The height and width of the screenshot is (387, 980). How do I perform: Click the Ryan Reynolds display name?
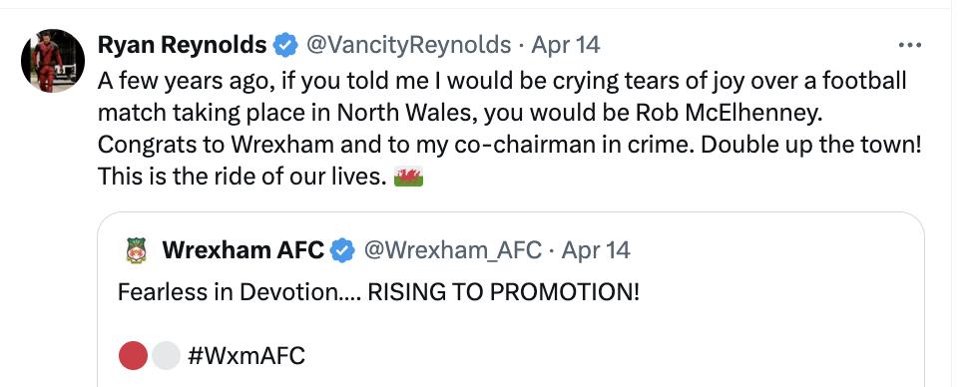[x=182, y=45]
